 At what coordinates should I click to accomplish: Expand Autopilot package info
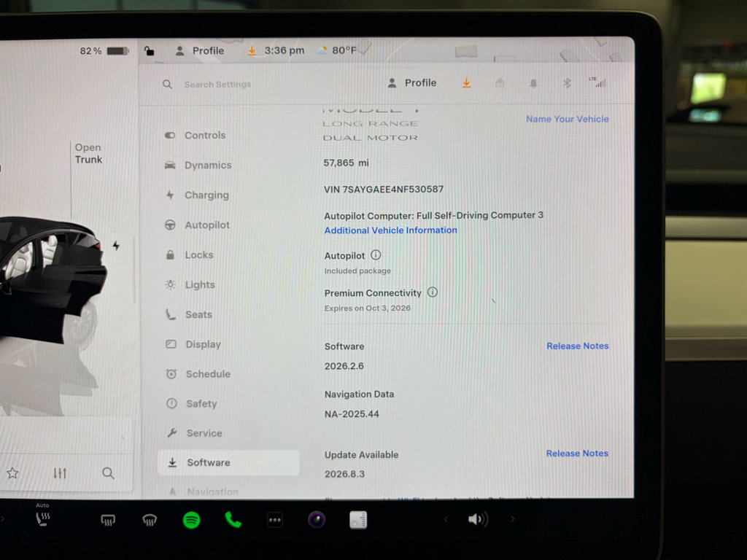click(x=376, y=255)
